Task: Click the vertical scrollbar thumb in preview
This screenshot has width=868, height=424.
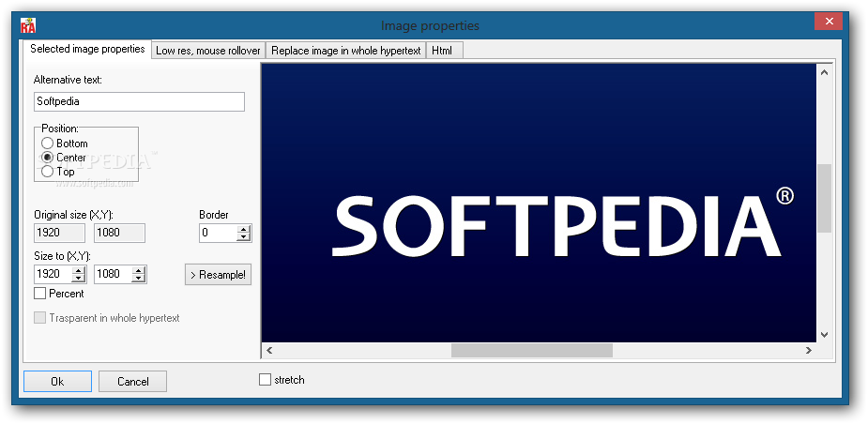Action: click(824, 198)
